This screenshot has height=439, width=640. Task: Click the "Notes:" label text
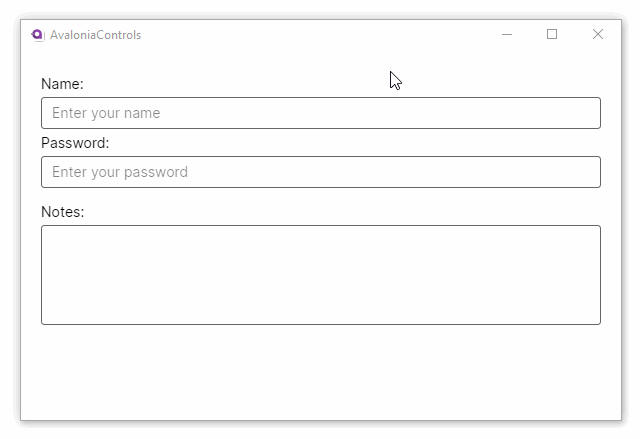(x=63, y=212)
